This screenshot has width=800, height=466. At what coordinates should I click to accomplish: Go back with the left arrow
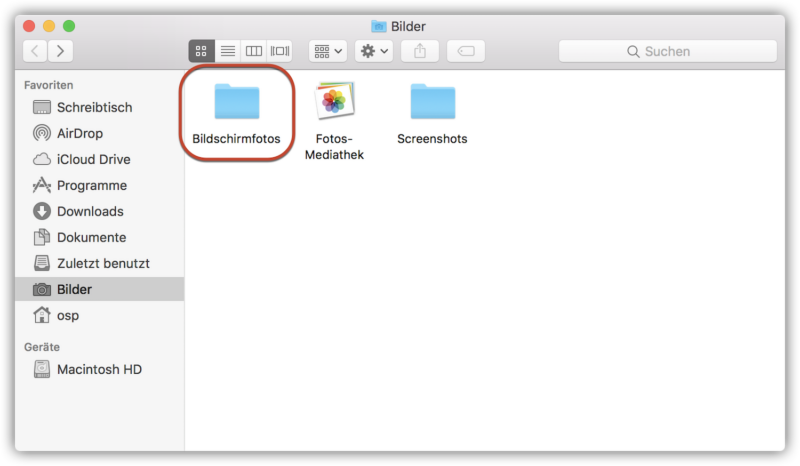(35, 51)
